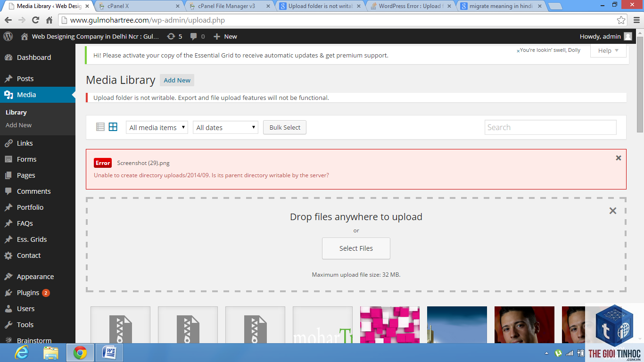644x362 pixels.
Task: Open the Posts menu item
Action: [x=38, y=79]
